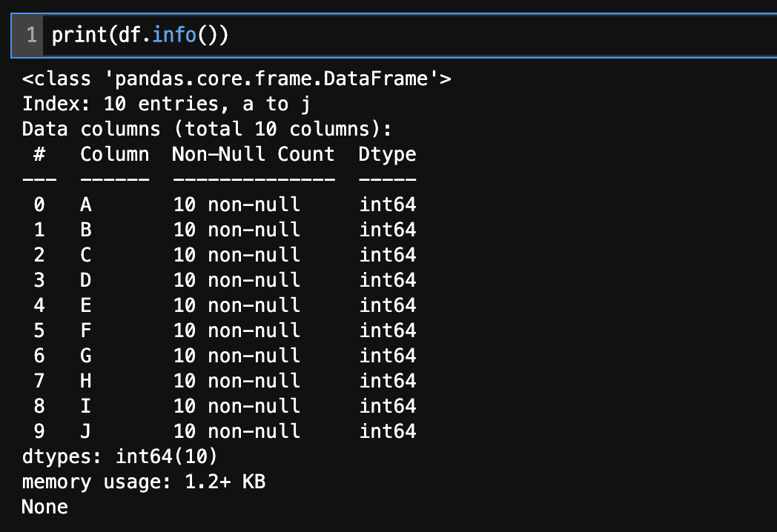The width and height of the screenshot is (777, 532).
Task: Click 'Index: 10 entries, a to j' line
Action: coord(167,104)
